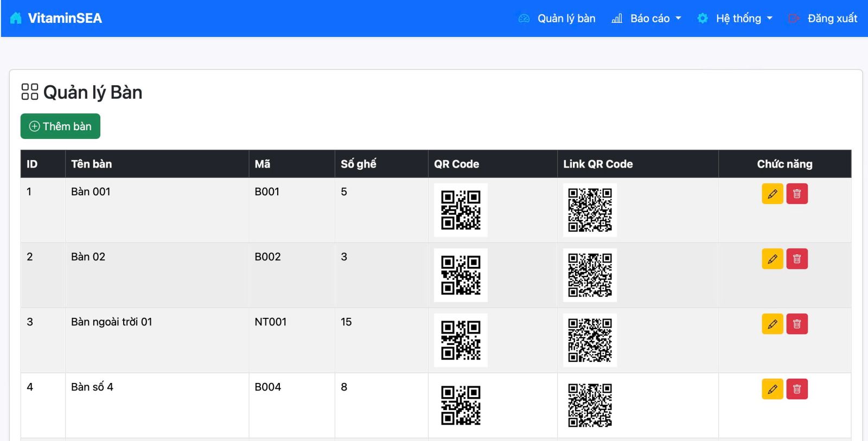Edit the Bàn 02 row with pencil icon

(772, 259)
